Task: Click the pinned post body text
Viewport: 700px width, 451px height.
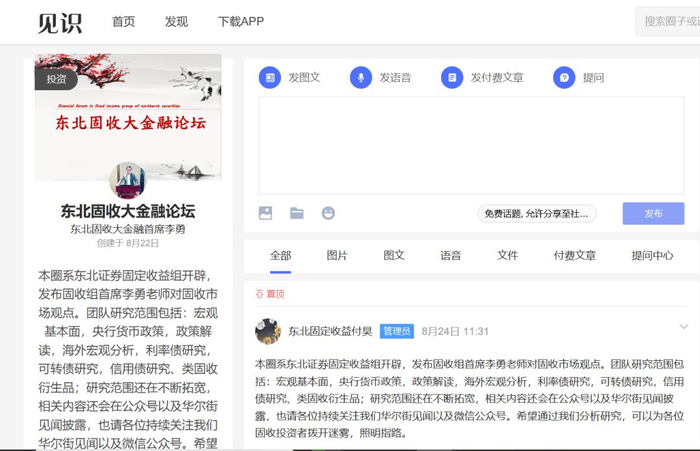Action: coord(469,398)
